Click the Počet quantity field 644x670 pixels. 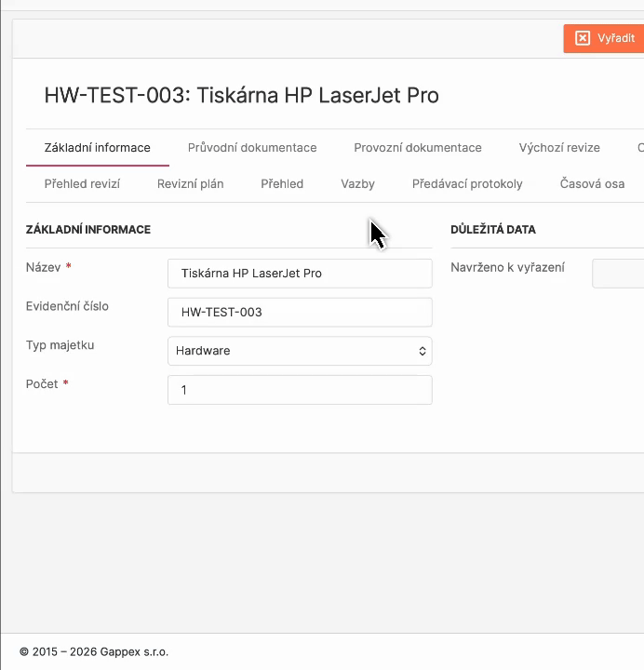click(300, 390)
